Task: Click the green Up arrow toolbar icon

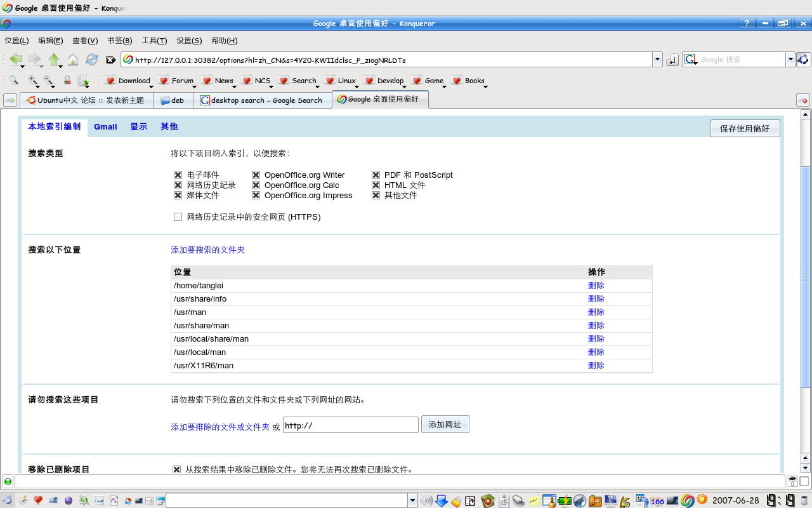Action: point(54,59)
